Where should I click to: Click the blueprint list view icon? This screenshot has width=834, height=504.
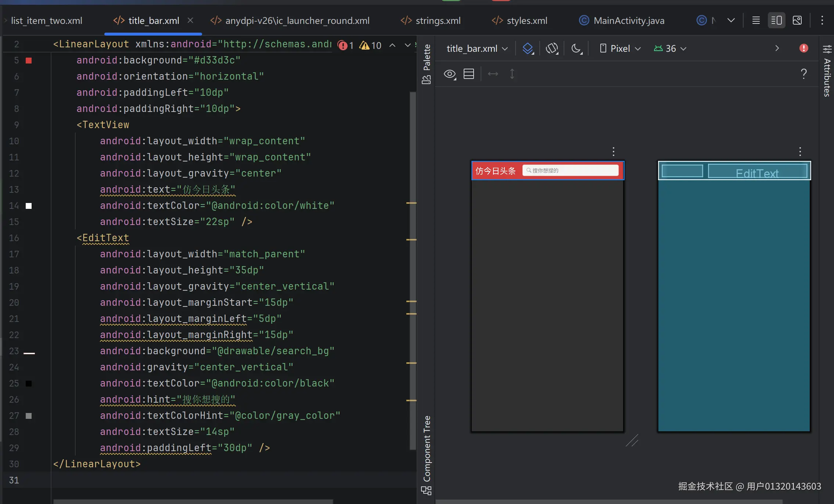[x=469, y=74]
